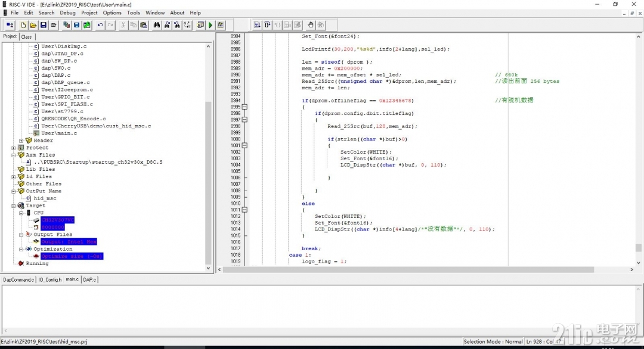Image resolution: width=644 pixels, height=349 pixels.
Task: Open the Debug menu
Action: [67, 13]
